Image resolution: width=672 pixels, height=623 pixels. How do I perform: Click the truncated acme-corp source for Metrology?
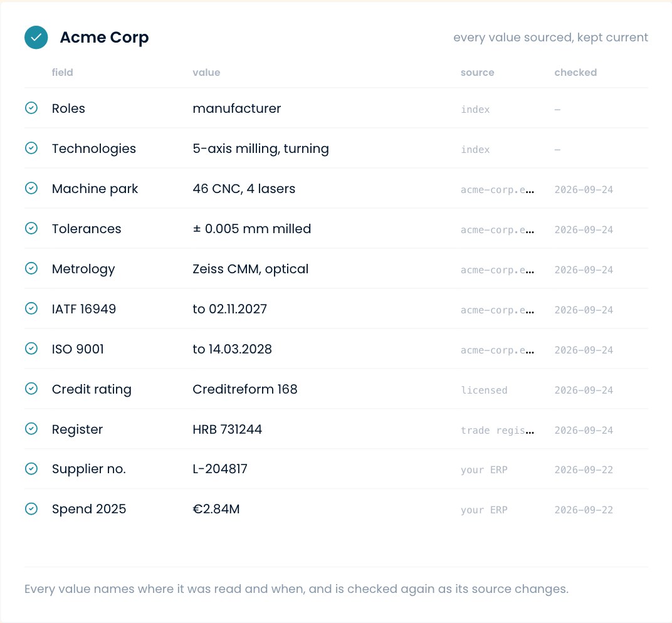coord(498,270)
